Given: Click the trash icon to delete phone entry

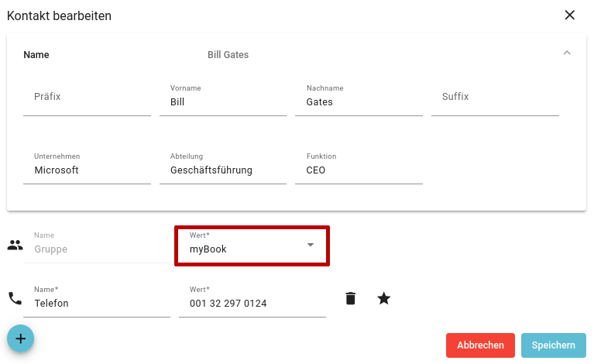Looking at the screenshot, I should [x=351, y=298].
